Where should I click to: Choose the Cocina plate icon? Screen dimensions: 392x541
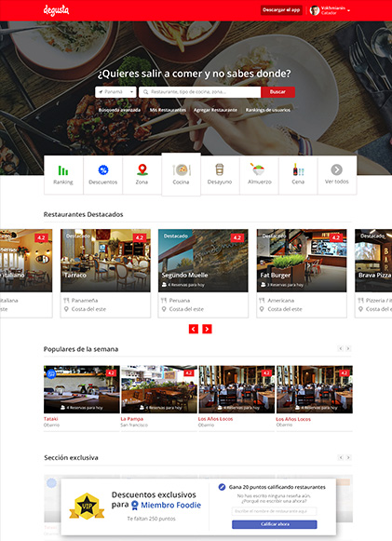182,169
